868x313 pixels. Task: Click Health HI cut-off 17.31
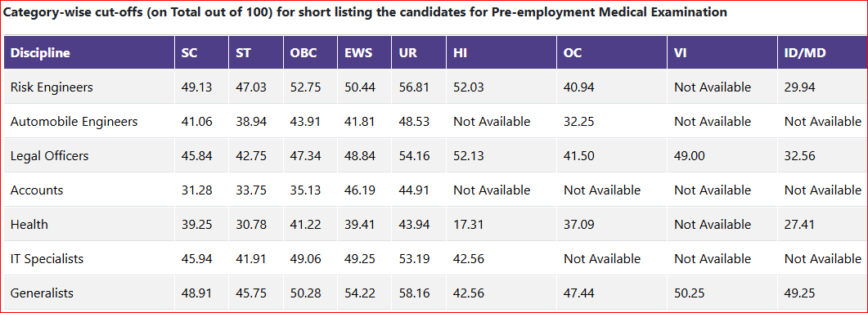point(468,225)
